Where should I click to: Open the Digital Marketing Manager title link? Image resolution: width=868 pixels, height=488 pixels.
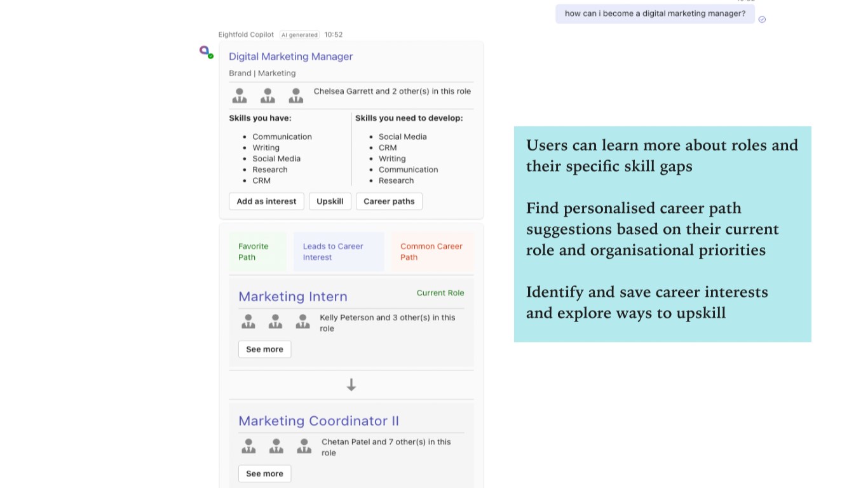pyautogui.click(x=291, y=57)
